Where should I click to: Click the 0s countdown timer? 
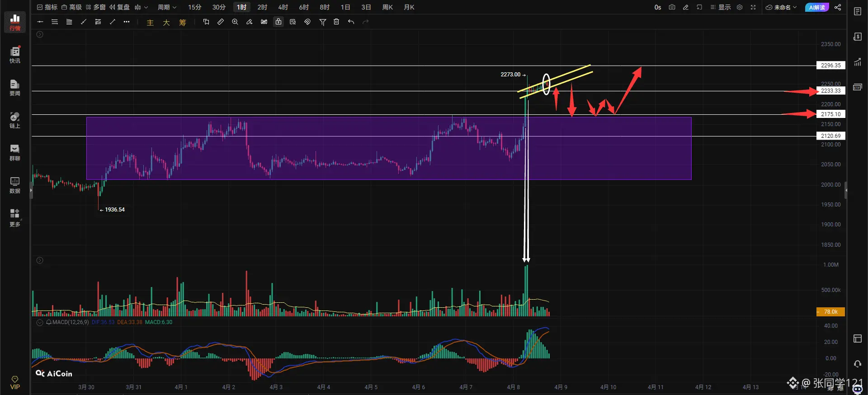pyautogui.click(x=658, y=7)
